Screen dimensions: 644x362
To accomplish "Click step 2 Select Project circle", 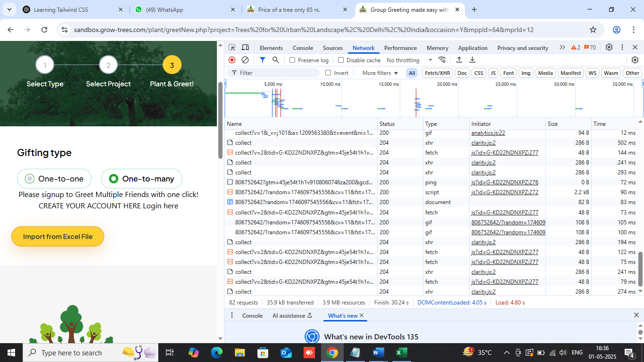I will tap(108, 65).
